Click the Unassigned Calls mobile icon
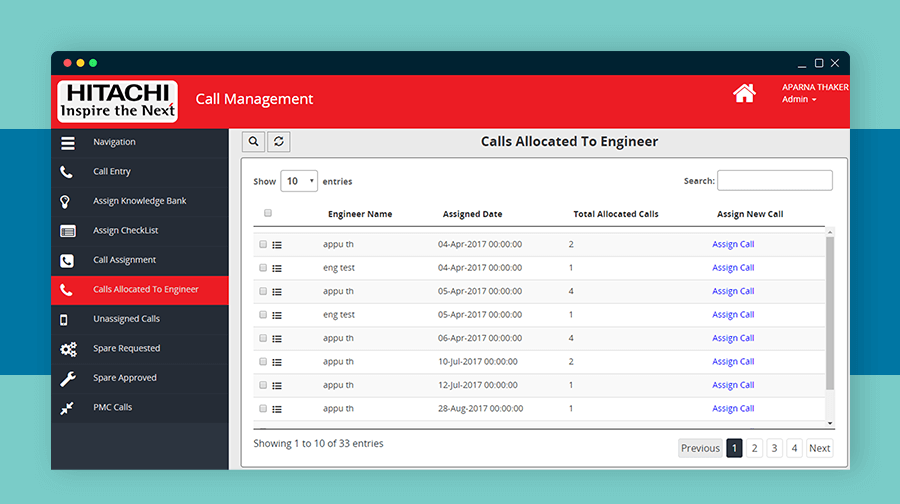 coord(64,320)
